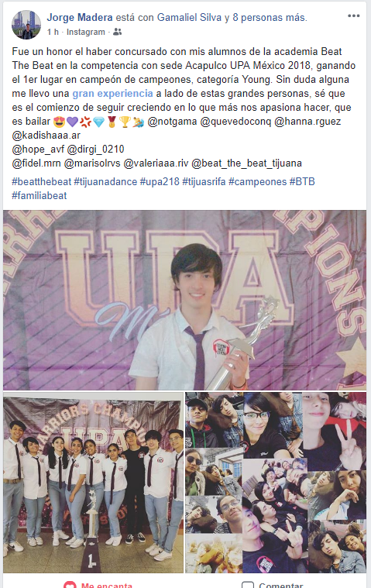Click the friends audience privacy icon

tap(117, 33)
